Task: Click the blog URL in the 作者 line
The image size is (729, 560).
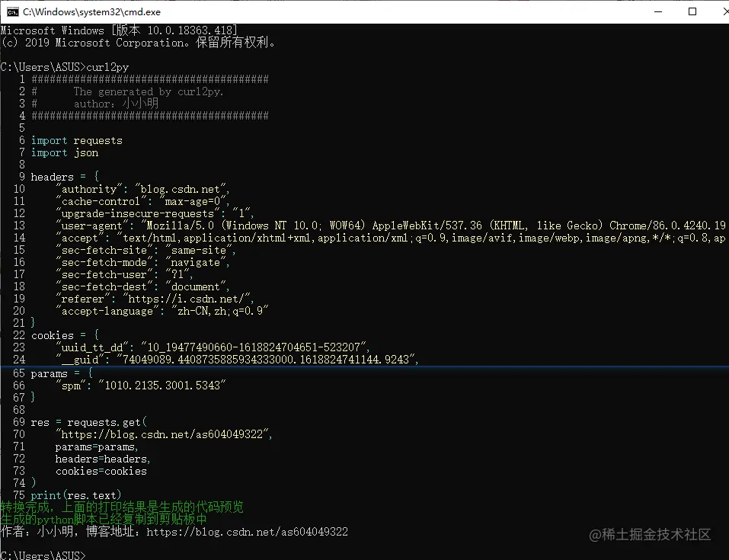Action: pos(248,532)
